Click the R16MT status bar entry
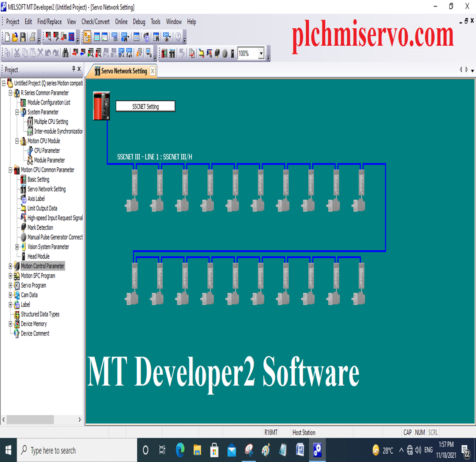Viewport: 476px width, 462px height. pos(271,432)
